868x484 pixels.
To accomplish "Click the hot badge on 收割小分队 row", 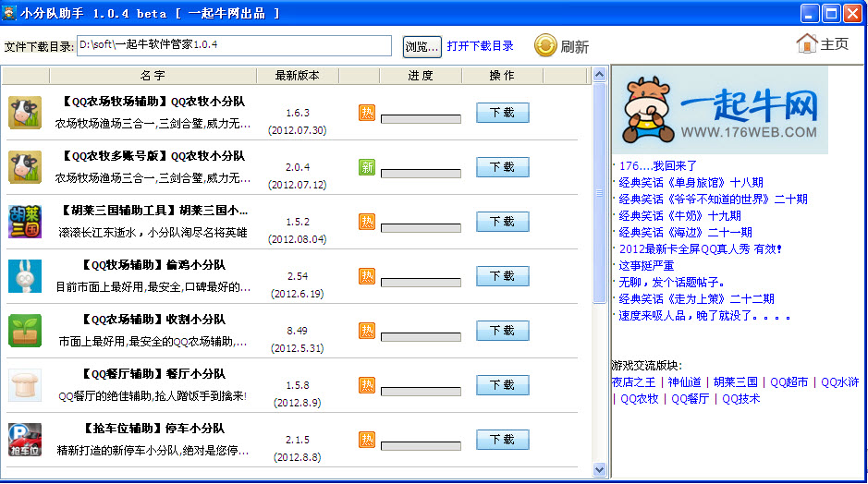I will [367, 331].
